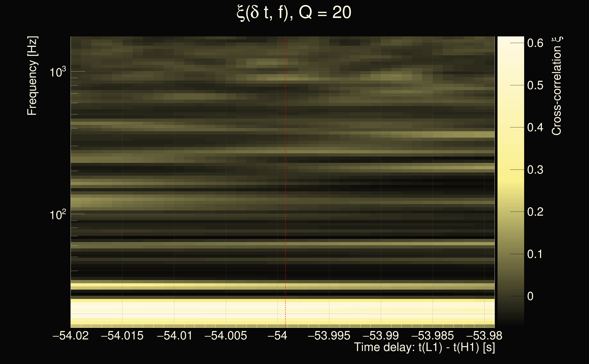Screen dimensions: 589x364
Task: Click the Cross-correlation ξ axis title
Action: click(x=557, y=86)
